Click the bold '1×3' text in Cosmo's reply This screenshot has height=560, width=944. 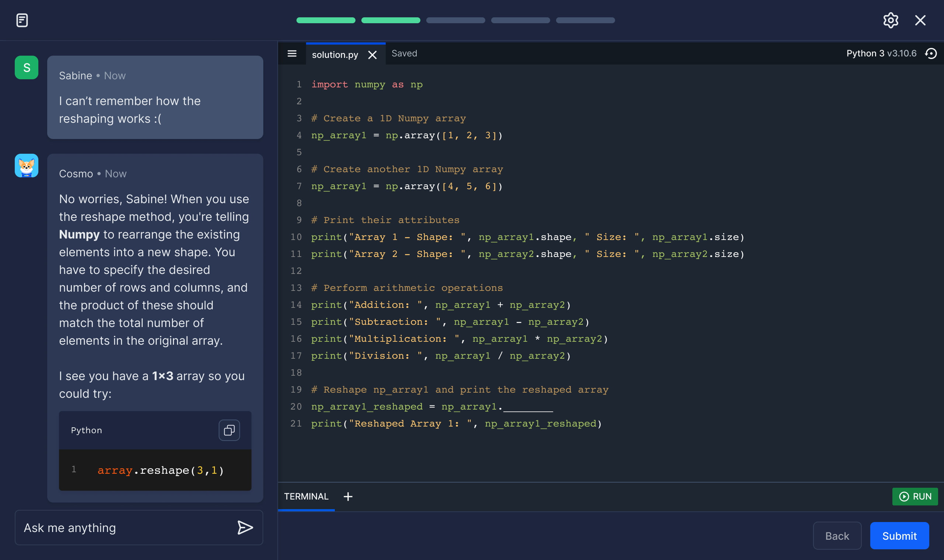click(163, 376)
